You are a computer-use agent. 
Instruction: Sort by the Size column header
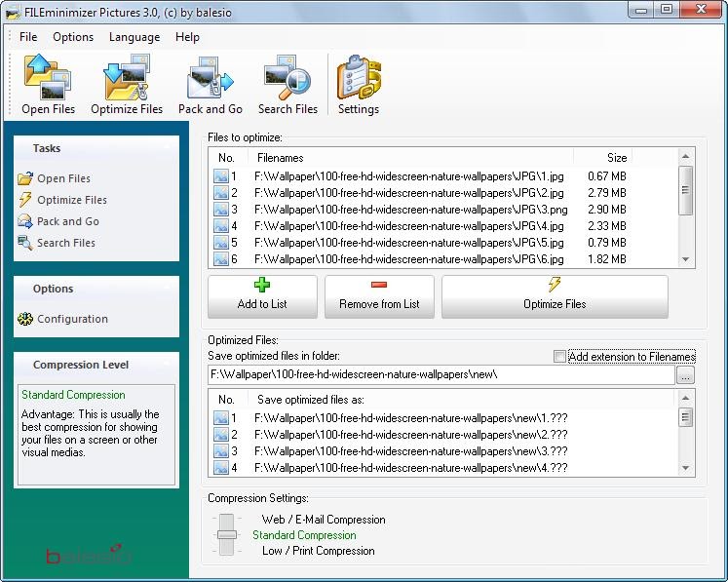coord(602,158)
